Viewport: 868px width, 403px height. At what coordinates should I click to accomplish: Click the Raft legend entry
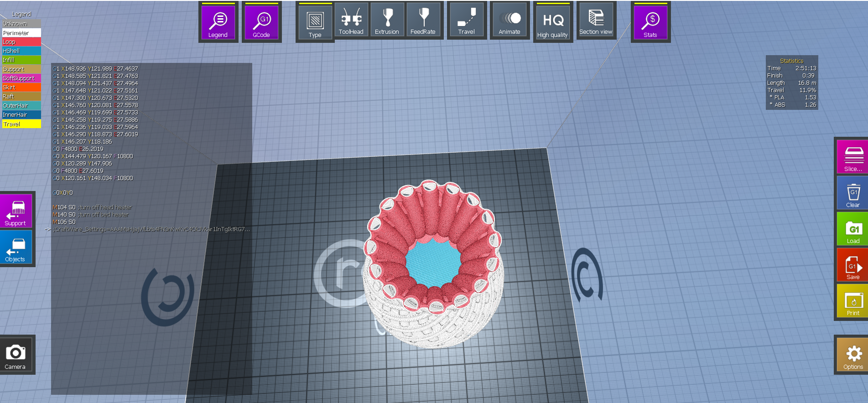[x=21, y=97]
